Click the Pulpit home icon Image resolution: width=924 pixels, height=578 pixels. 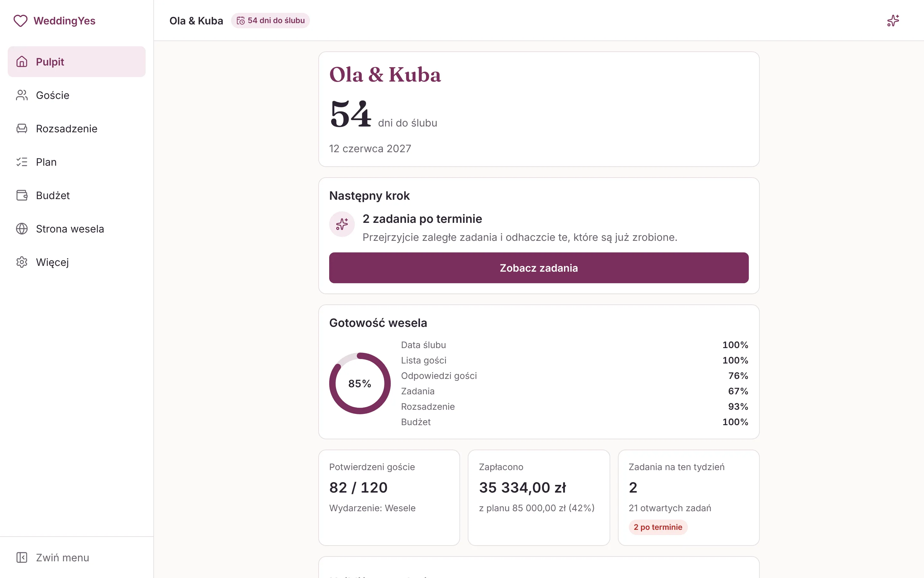pyautogui.click(x=22, y=62)
